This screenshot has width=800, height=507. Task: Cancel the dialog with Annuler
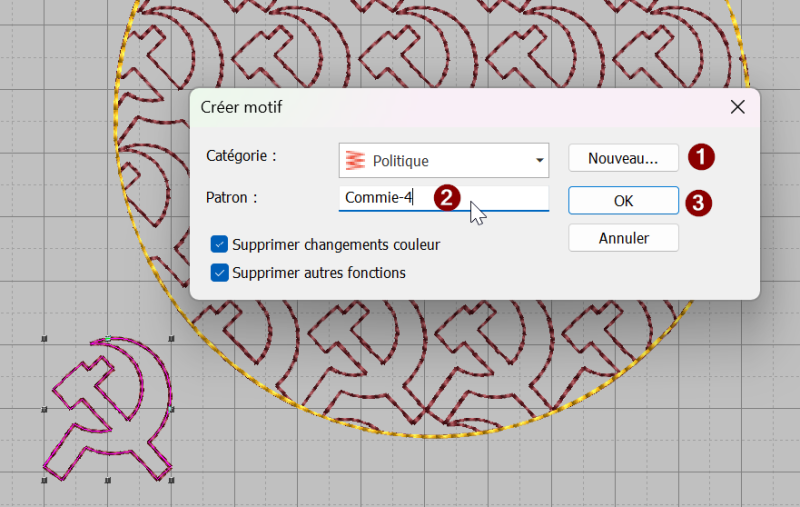[623, 238]
